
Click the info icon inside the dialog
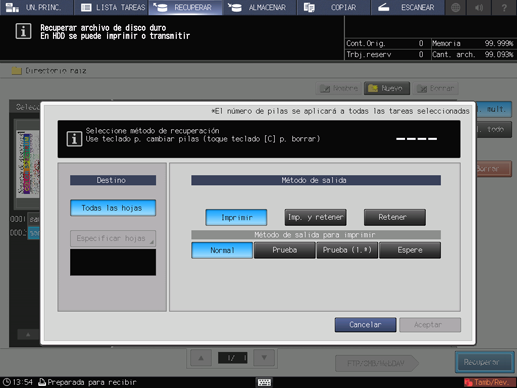tap(74, 139)
